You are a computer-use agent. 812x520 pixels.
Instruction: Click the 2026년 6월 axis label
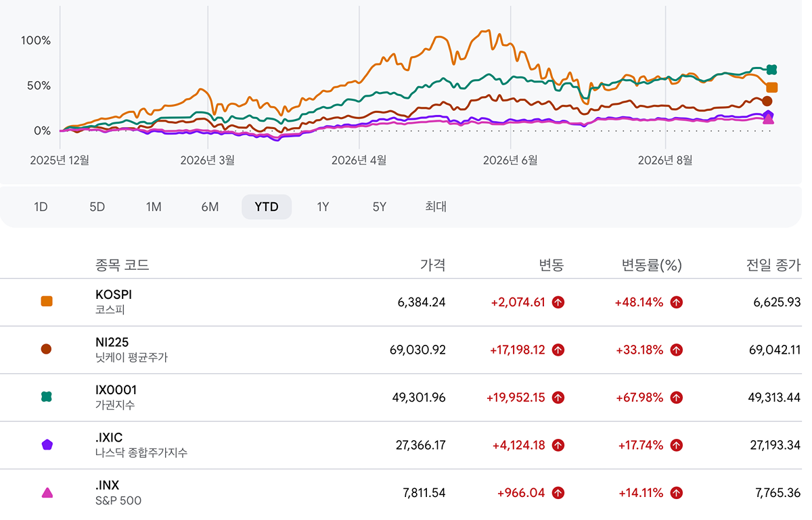(510, 160)
